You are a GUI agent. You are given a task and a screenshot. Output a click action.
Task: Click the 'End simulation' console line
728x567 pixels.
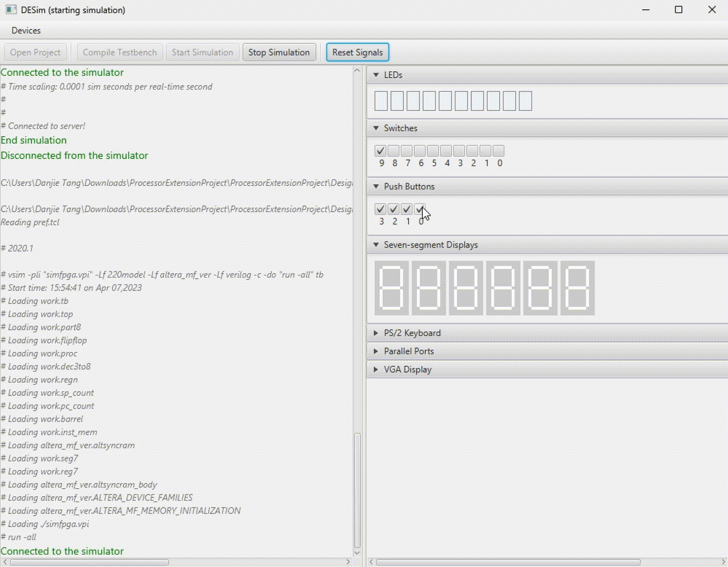33,140
